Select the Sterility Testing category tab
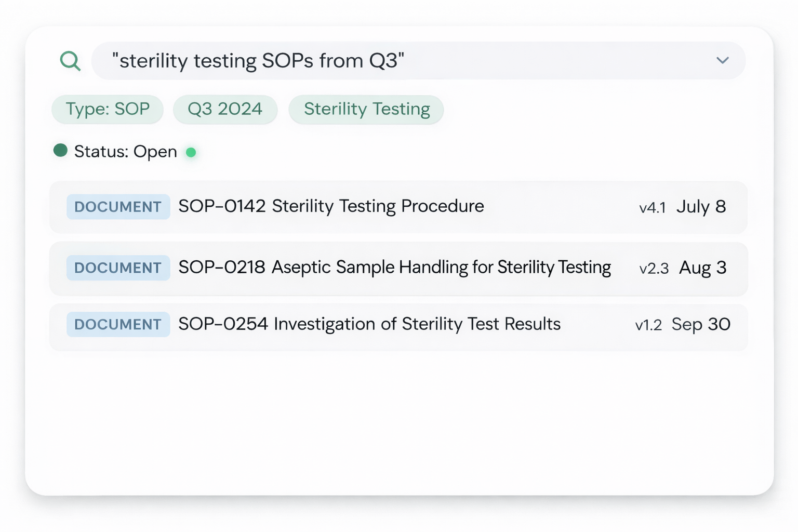The image size is (798, 532). (366, 109)
